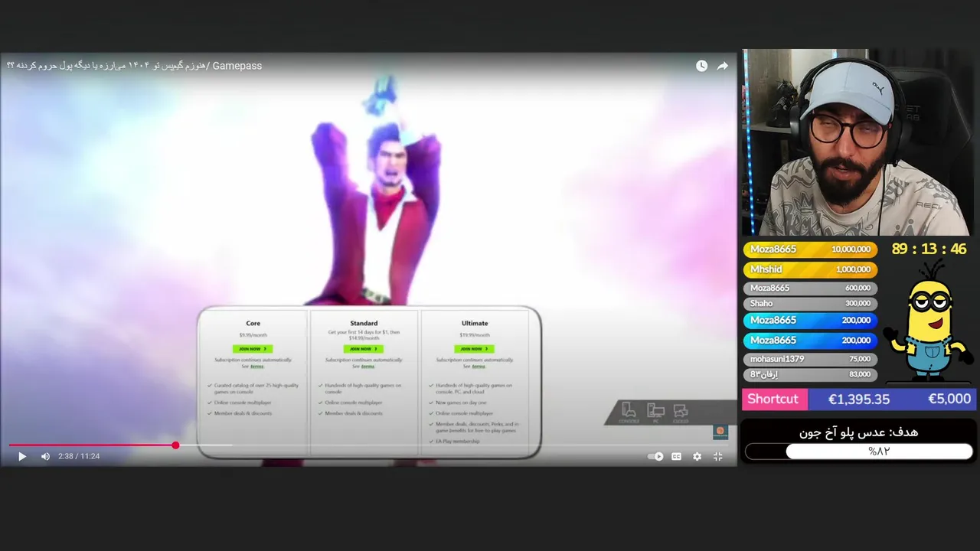The width and height of the screenshot is (980, 551).
Task: Click the 89 : 13 : 46 countdown timer
Action: click(929, 249)
